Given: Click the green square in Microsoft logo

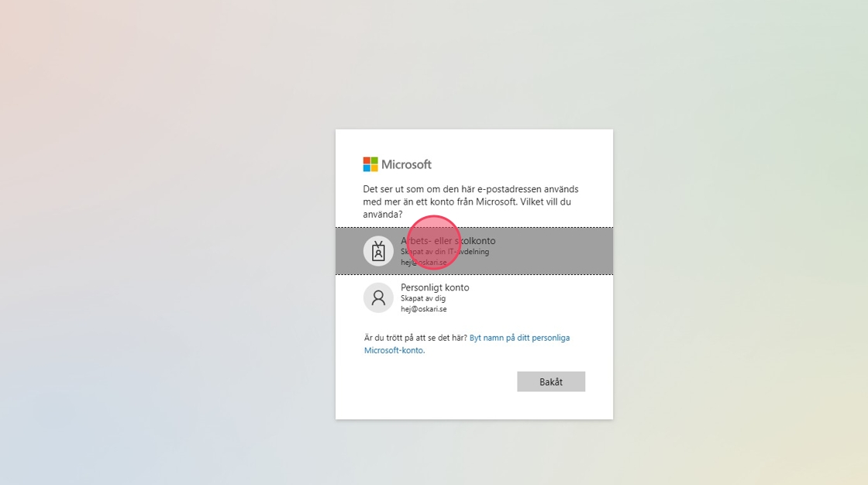Looking at the screenshot, I should [x=374, y=160].
